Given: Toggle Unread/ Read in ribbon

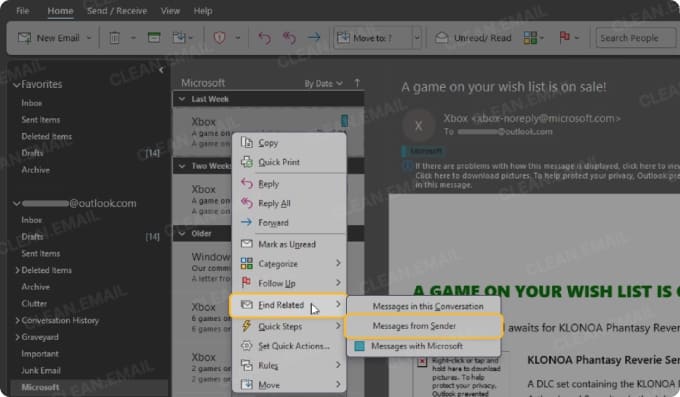Looking at the screenshot, I should (473, 38).
